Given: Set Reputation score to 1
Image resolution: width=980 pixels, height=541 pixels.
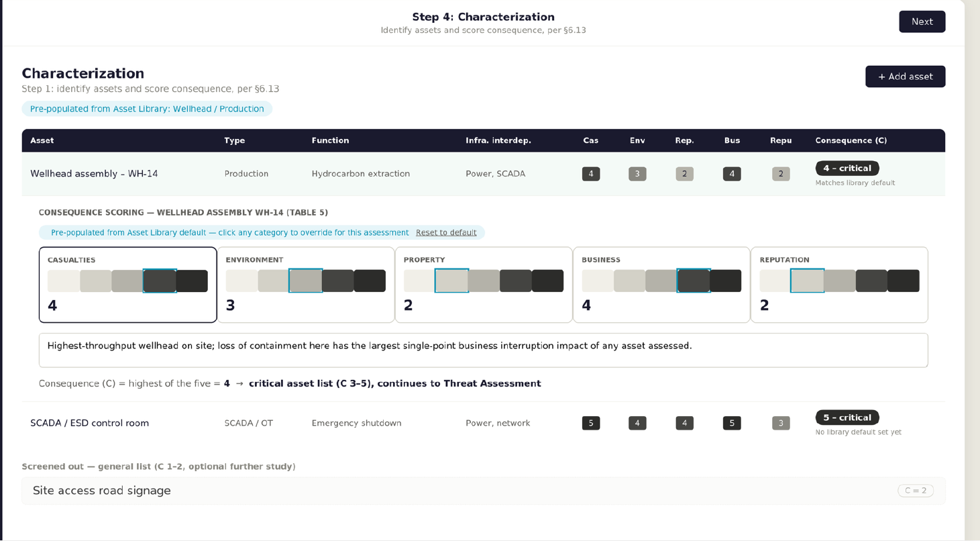Looking at the screenshot, I should coord(775,281).
